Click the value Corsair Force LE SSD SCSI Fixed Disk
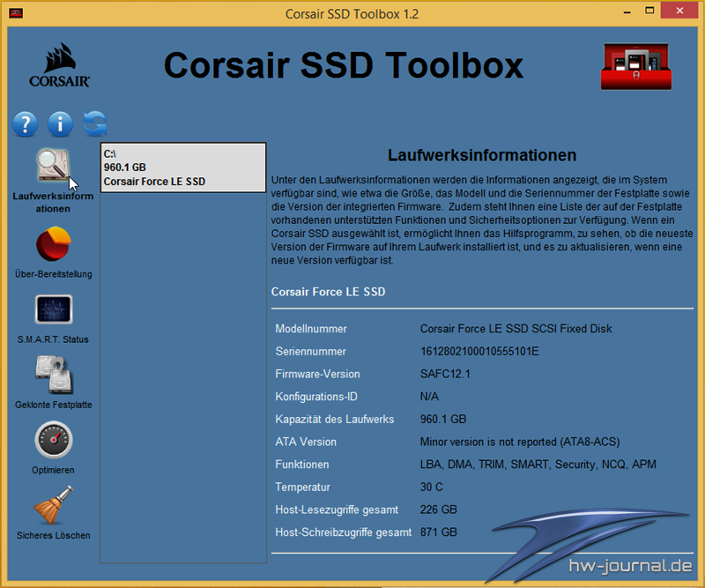Viewport: 705px width, 588px height. click(516, 329)
